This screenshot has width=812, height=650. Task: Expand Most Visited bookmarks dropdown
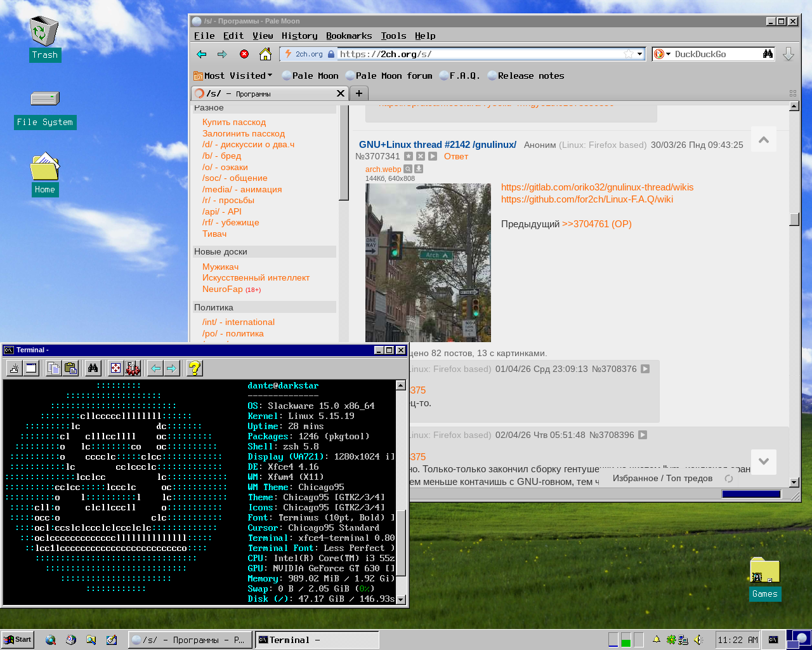(233, 76)
